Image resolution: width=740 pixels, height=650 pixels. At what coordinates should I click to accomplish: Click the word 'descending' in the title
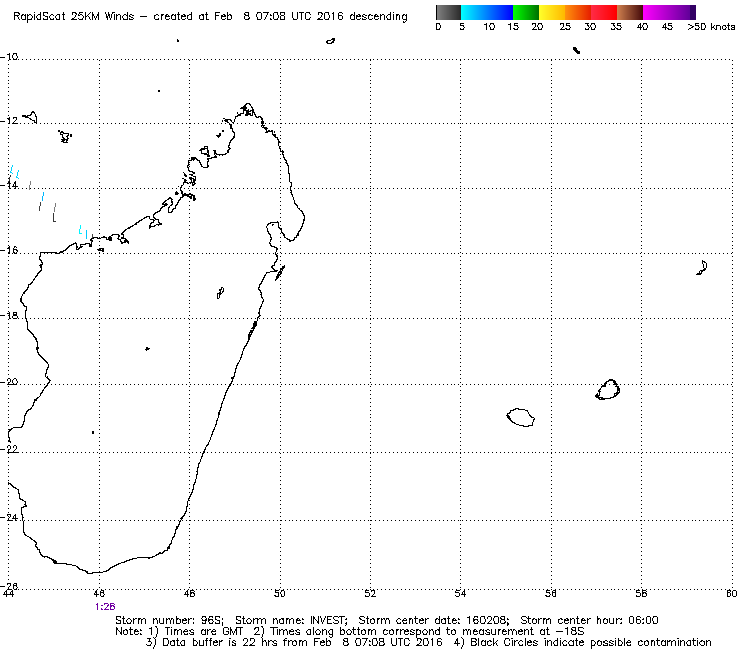378,17
